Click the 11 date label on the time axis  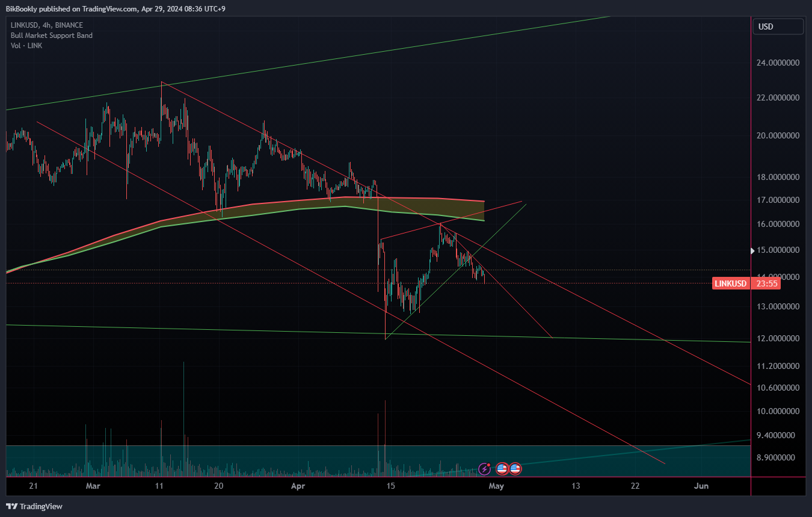click(159, 486)
